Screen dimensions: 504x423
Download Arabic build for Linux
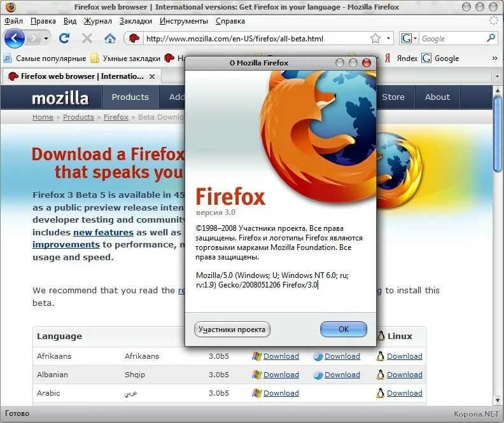pos(404,393)
